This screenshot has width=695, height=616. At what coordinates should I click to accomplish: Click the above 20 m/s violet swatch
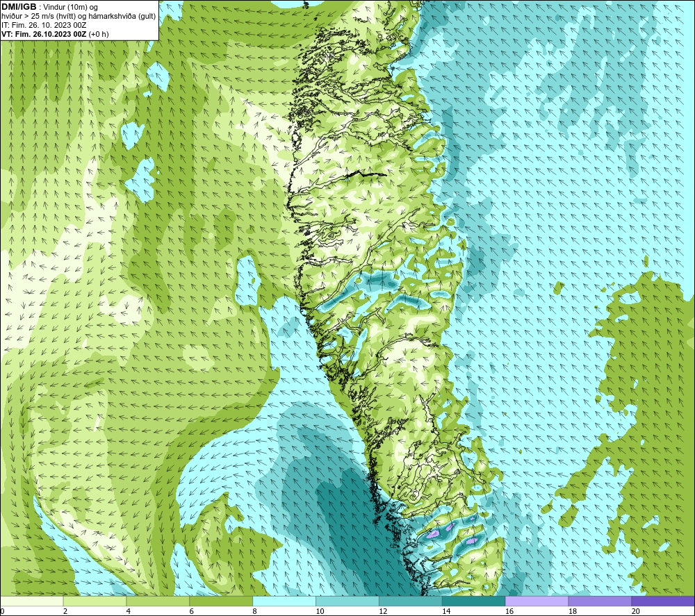tap(663, 601)
